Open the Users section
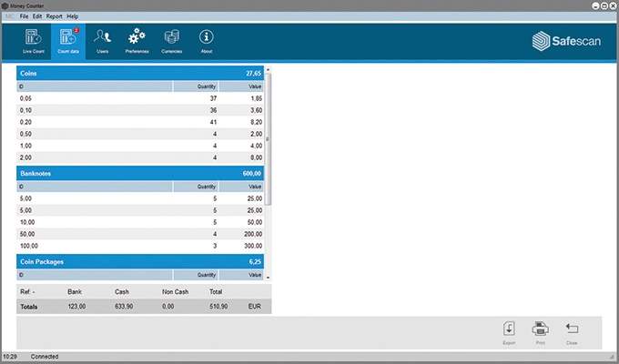This screenshot has width=619, height=364. [102, 40]
